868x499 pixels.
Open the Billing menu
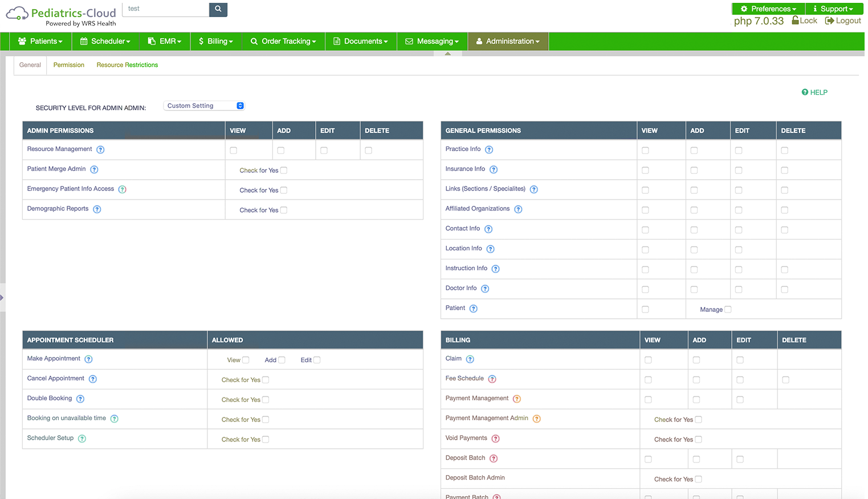click(x=215, y=41)
